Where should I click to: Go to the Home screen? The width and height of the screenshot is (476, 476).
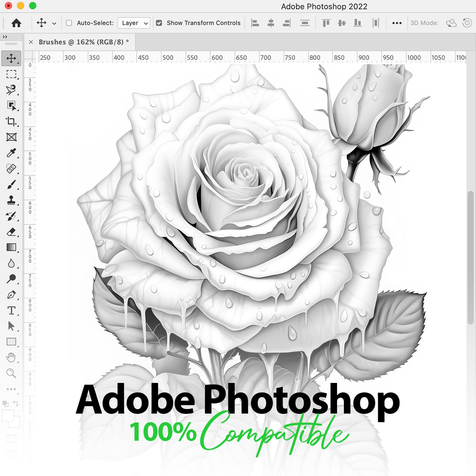point(16,23)
